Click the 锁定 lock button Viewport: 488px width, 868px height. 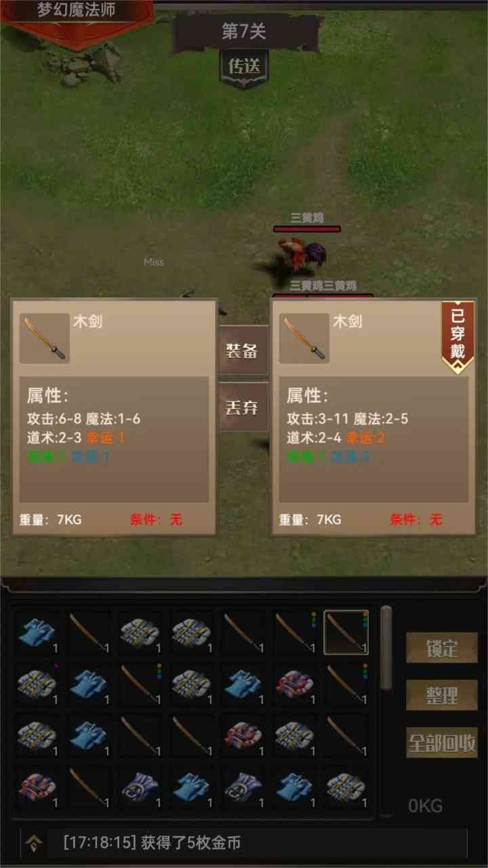(442, 648)
